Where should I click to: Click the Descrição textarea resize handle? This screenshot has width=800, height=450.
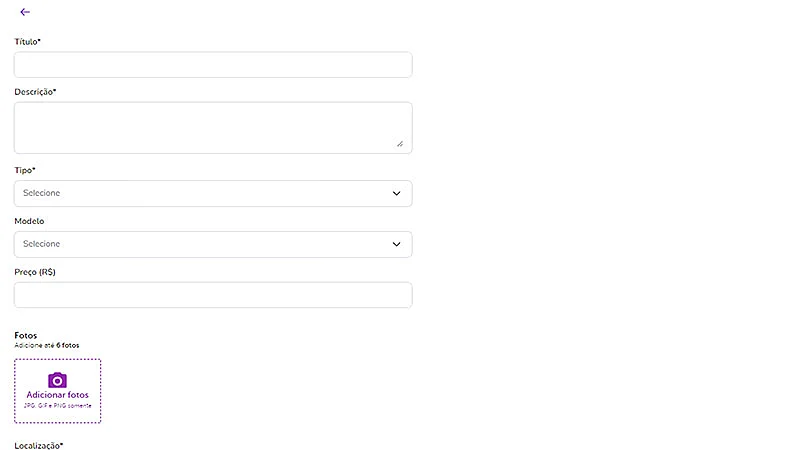tap(399, 143)
